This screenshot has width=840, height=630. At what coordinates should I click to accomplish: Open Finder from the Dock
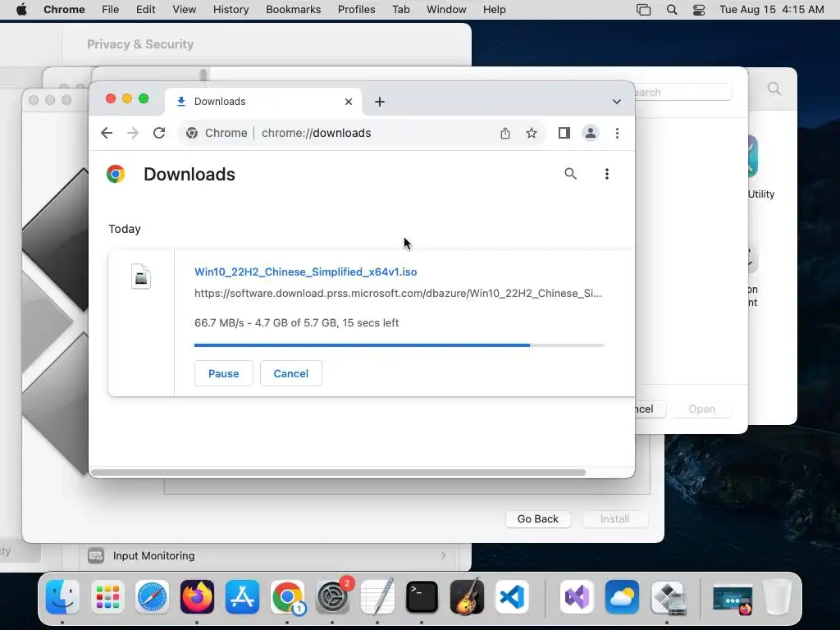[x=62, y=597]
